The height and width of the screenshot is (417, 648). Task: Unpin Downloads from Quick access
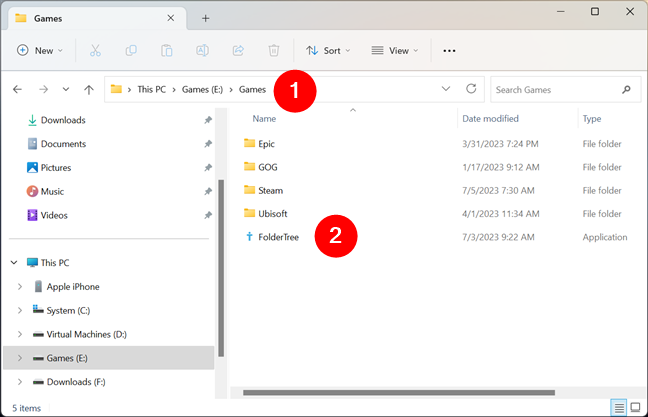(x=208, y=120)
